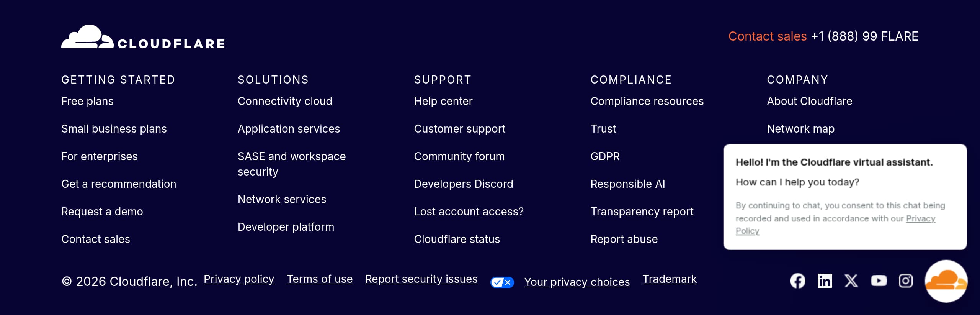Image resolution: width=980 pixels, height=315 pixels.
Task: Select Cloudflare status under Support
Action: (457, 239)
